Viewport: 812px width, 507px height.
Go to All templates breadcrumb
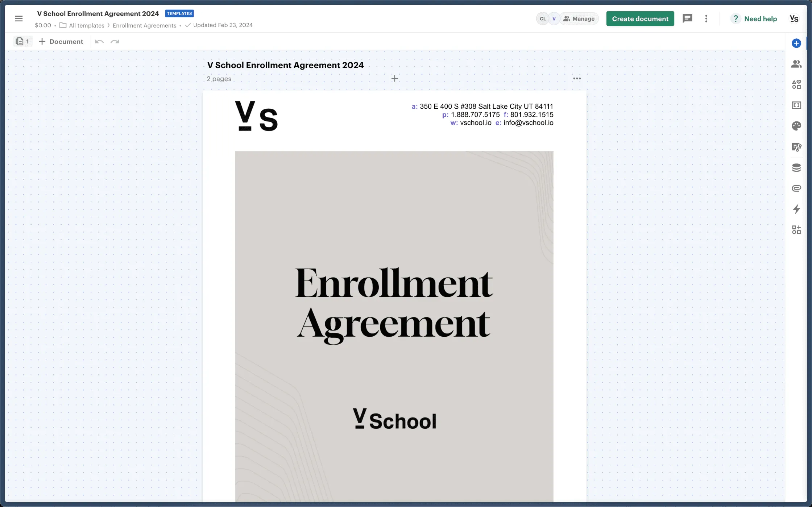(87, 25)
